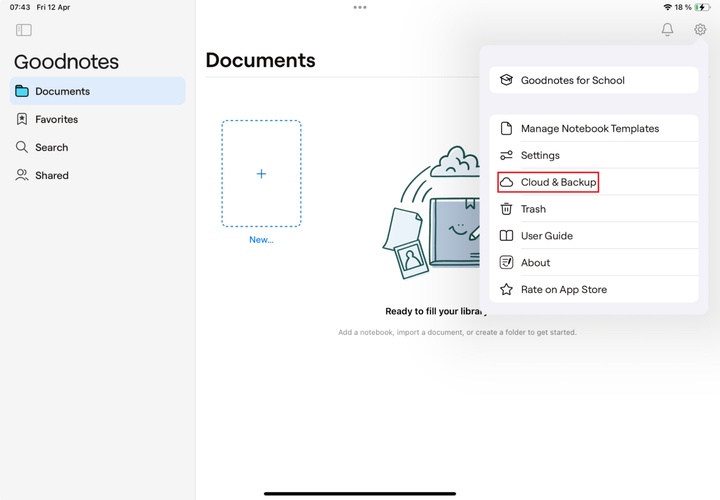Click the About note icon
The height and width of the screenshot is (500, 720).
pos(506,263)
